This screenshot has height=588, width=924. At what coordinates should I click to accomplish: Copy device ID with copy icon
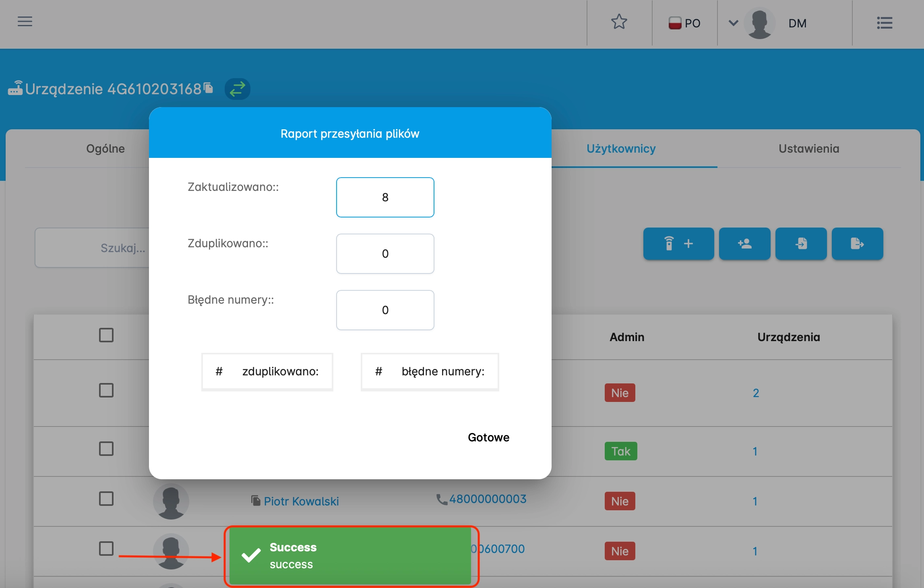point(209,87)
